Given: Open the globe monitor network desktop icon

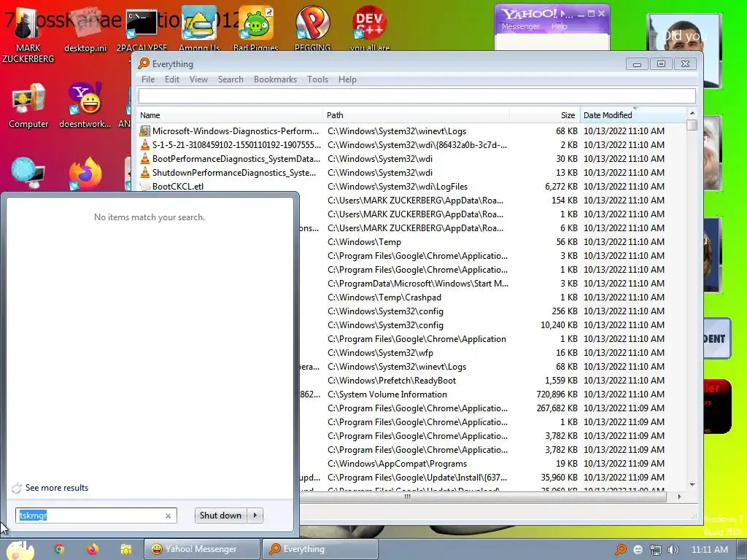Looking at the screenshot, I should click(28, 174).
